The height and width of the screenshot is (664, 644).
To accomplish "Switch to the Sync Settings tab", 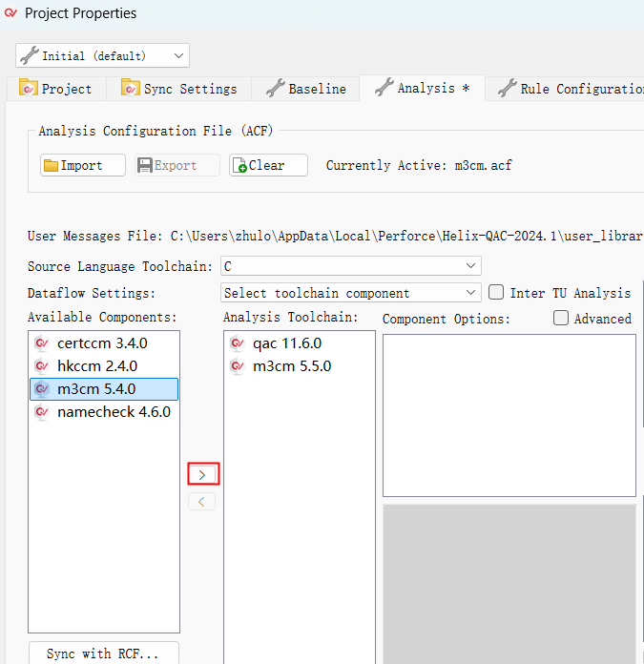I will point(179,89).
